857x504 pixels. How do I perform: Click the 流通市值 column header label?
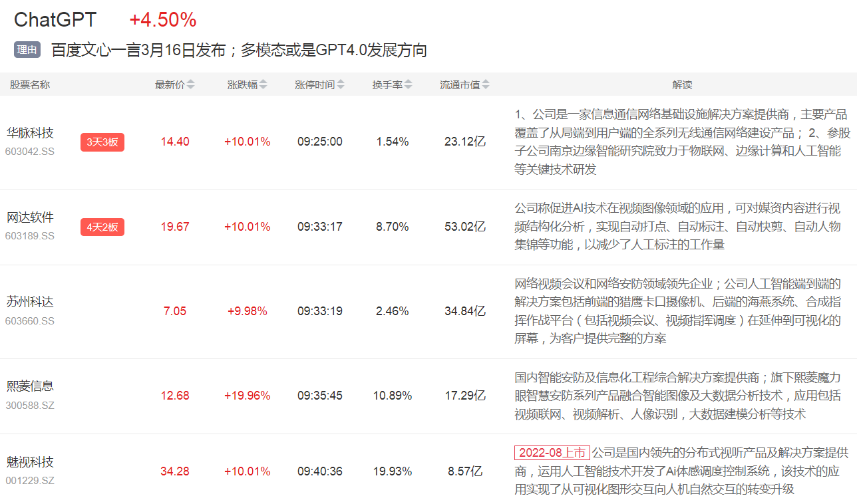coord(460,85)
